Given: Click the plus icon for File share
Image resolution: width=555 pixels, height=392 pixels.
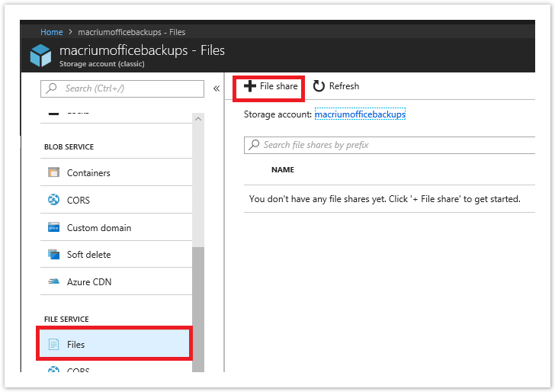Looking at the screenshot, I should [x=250, y=86].
